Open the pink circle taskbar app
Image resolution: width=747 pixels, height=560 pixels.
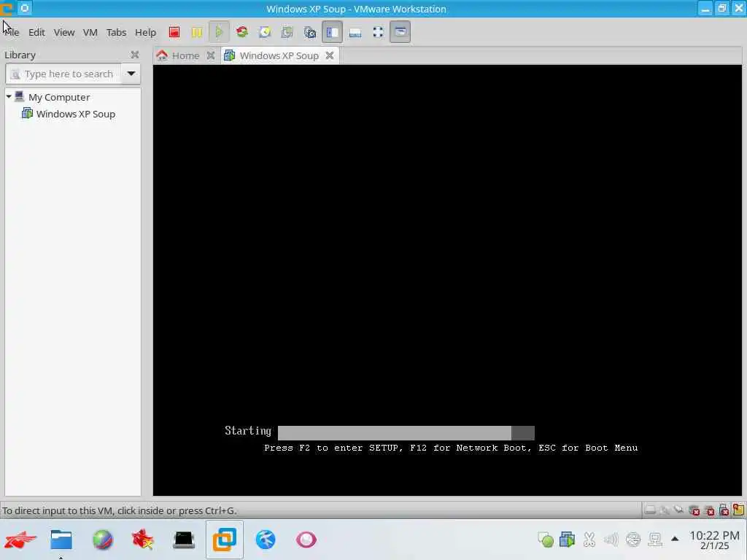306,540
